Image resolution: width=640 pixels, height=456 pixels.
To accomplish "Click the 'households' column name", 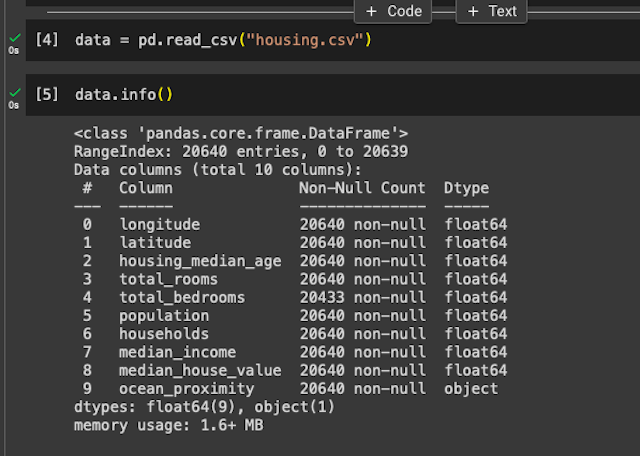I will click(164, 334).
